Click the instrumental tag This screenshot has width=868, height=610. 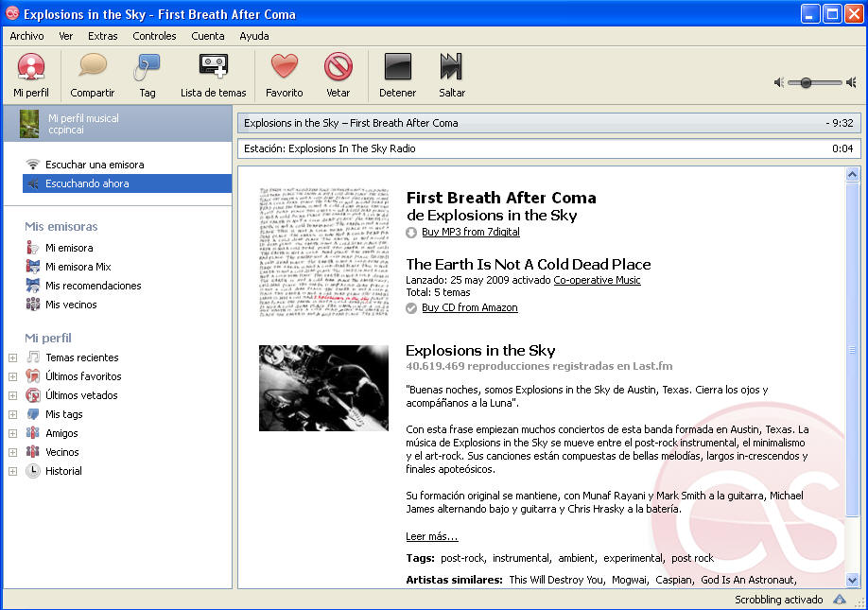pyautogui.click(x=521, y=558)
